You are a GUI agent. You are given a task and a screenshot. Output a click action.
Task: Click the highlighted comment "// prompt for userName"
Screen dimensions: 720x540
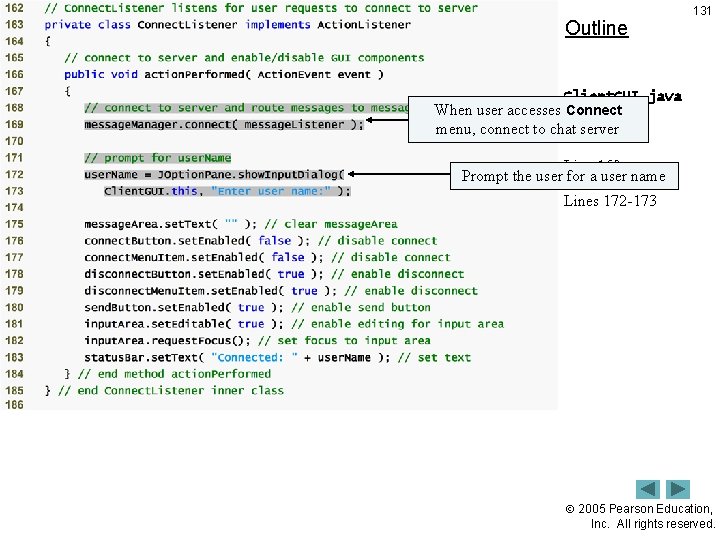pyautogui.click(x=158, y=158)
